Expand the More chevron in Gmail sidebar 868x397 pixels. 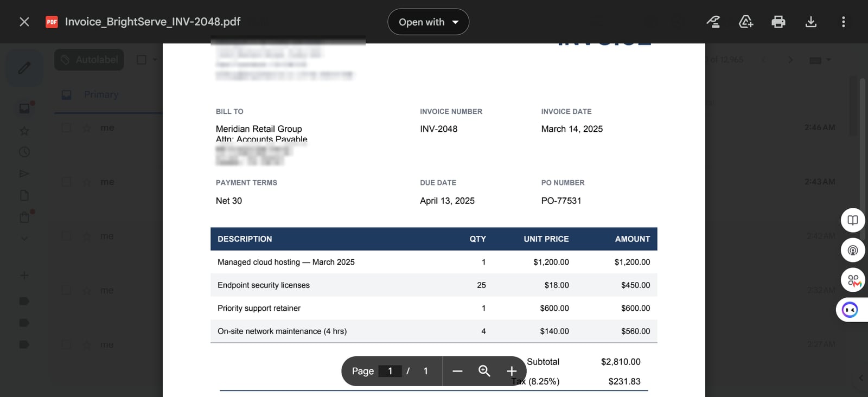24,238
